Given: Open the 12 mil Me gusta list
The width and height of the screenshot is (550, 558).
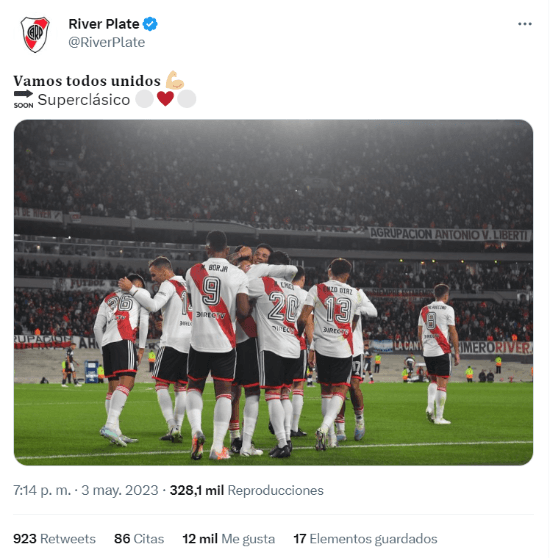Looking at the screenshot, I should point(229,539).
